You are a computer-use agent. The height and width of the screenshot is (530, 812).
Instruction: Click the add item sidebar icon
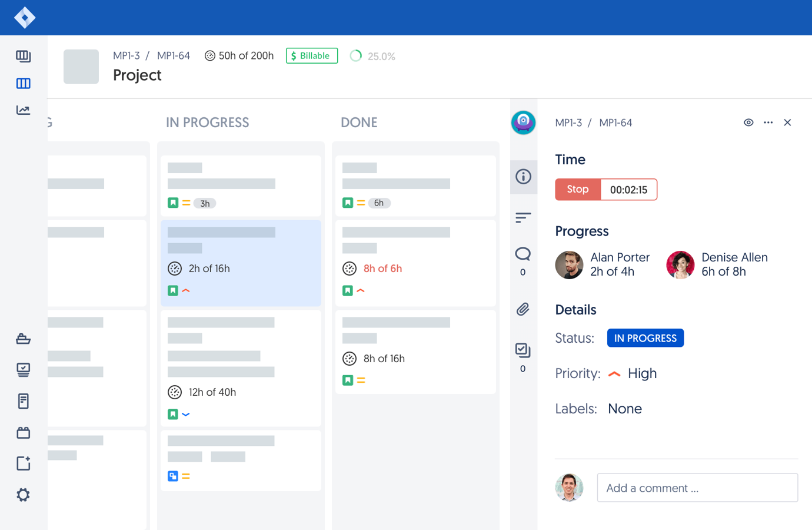pyautogui.click(x=24, y=463)
